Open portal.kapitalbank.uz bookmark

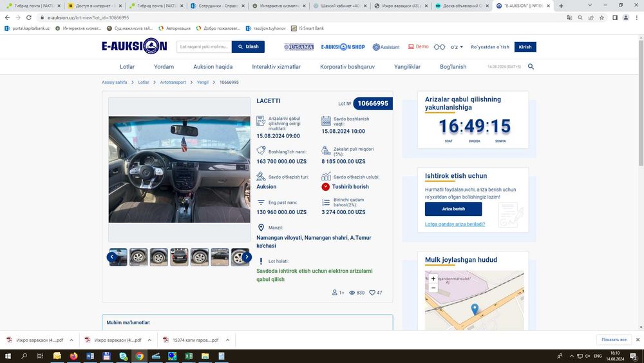(x=27, y=28)
